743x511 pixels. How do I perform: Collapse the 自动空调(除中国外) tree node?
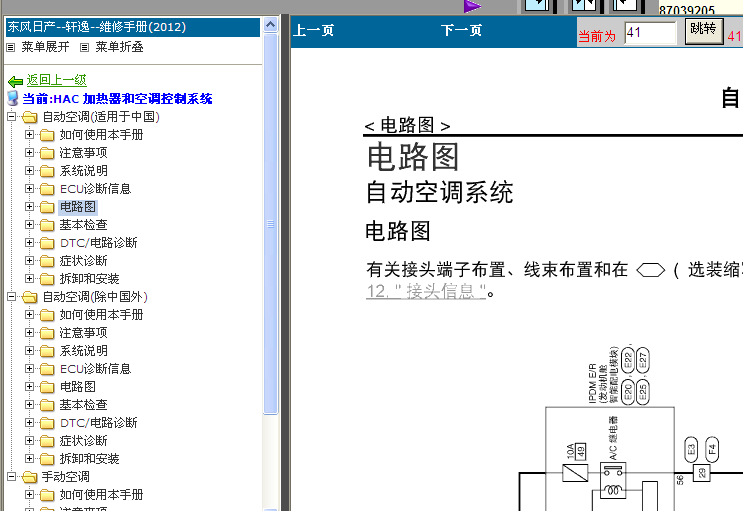(12, 296)
